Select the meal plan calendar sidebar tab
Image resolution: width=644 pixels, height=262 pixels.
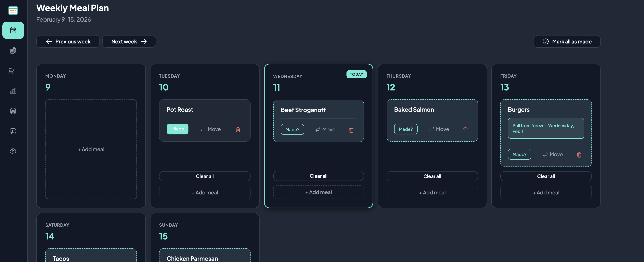(13, 30)
